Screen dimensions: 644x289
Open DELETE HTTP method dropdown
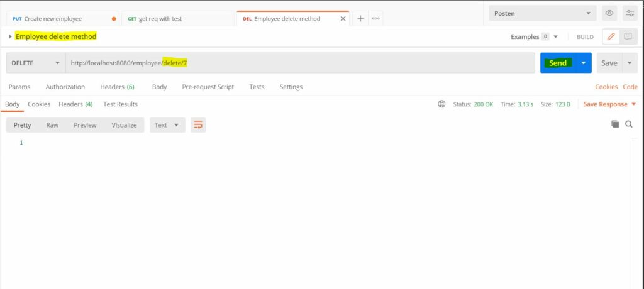click(x=36, y=63)
